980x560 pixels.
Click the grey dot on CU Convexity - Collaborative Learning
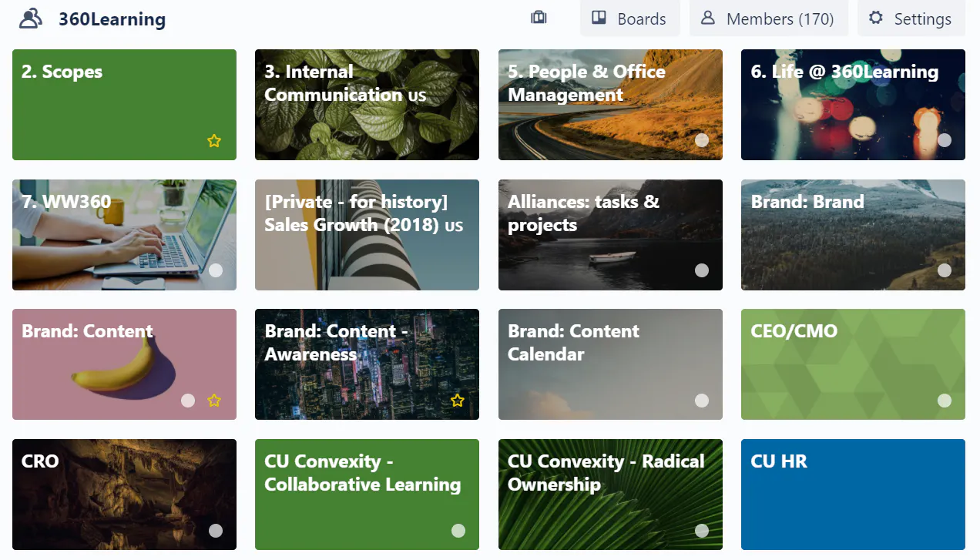458,531
